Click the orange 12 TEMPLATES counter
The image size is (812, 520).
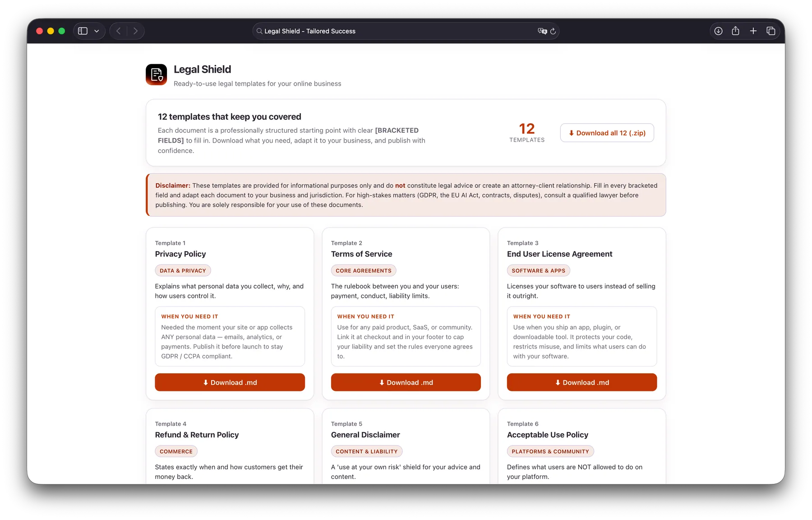(527, 133)
